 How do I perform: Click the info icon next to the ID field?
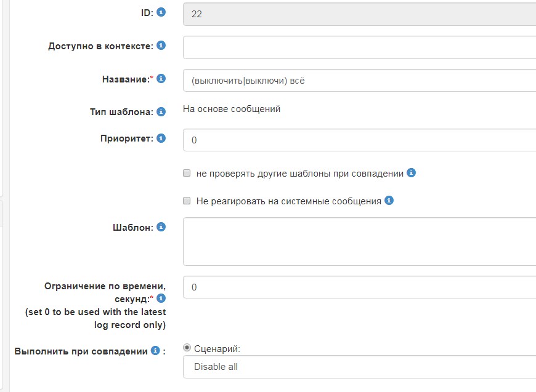click(160, 11)
